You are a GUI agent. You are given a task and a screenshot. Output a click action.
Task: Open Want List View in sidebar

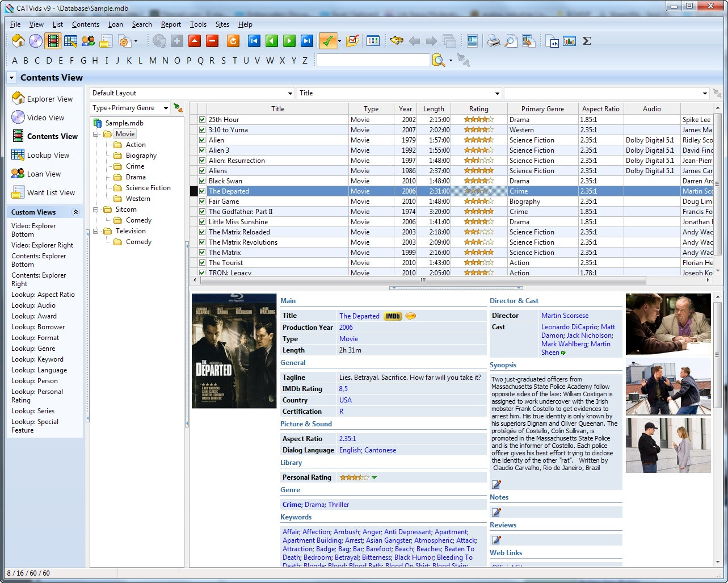tap(44, 193)
